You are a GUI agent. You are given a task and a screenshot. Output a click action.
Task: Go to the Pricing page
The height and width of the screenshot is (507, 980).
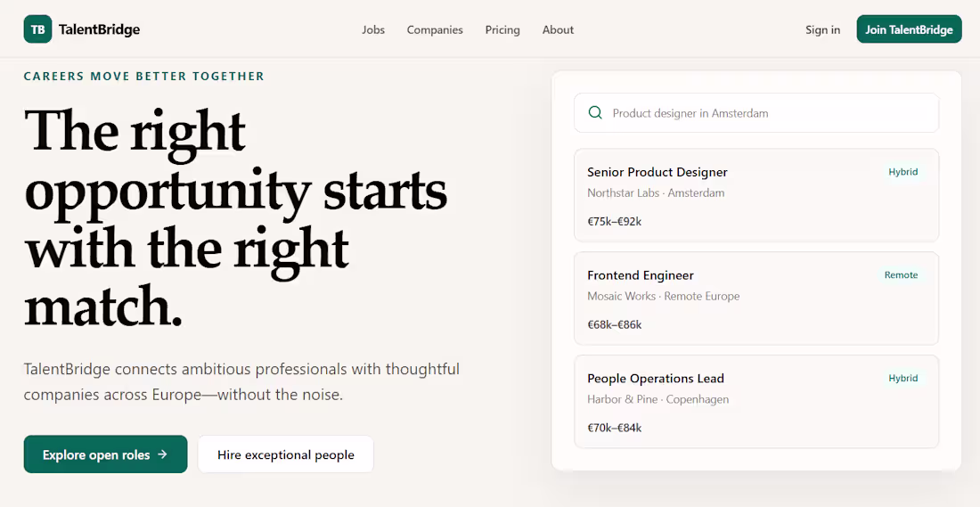click(502, 29)
